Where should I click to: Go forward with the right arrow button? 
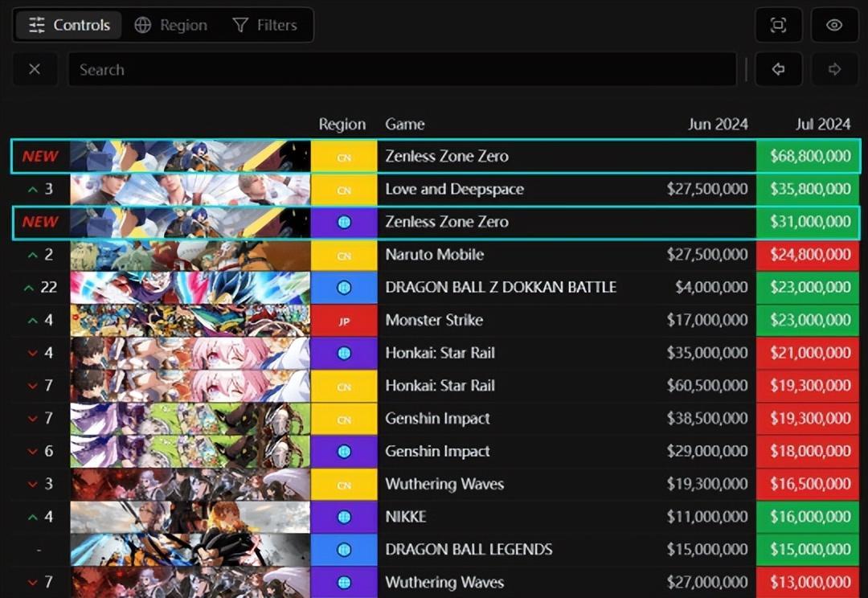834,70
